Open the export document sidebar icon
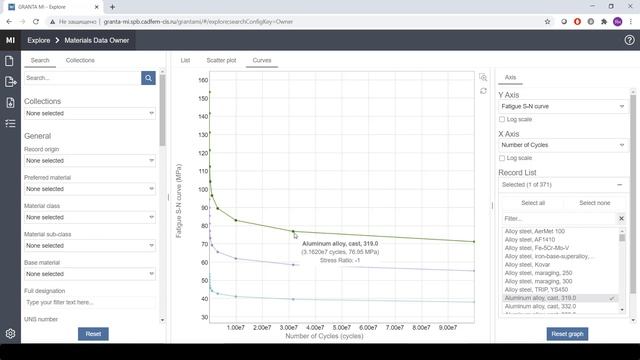Screen dimensions: 640x360 10,82
